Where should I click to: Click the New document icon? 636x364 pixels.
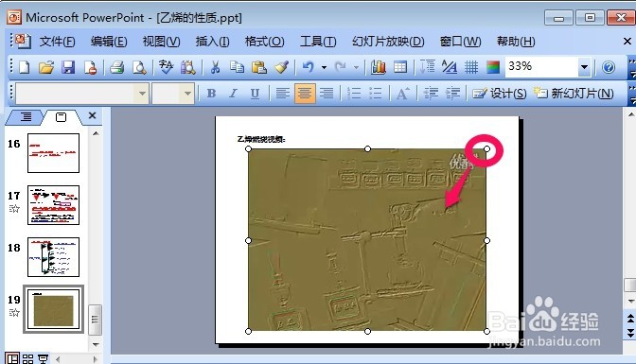click(x=25, y=67)
